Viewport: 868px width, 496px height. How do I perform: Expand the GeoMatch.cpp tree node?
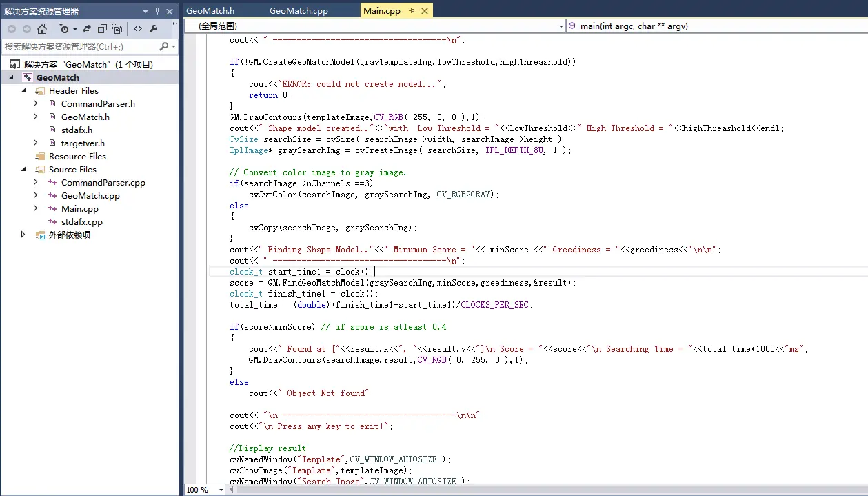[36, 196]
